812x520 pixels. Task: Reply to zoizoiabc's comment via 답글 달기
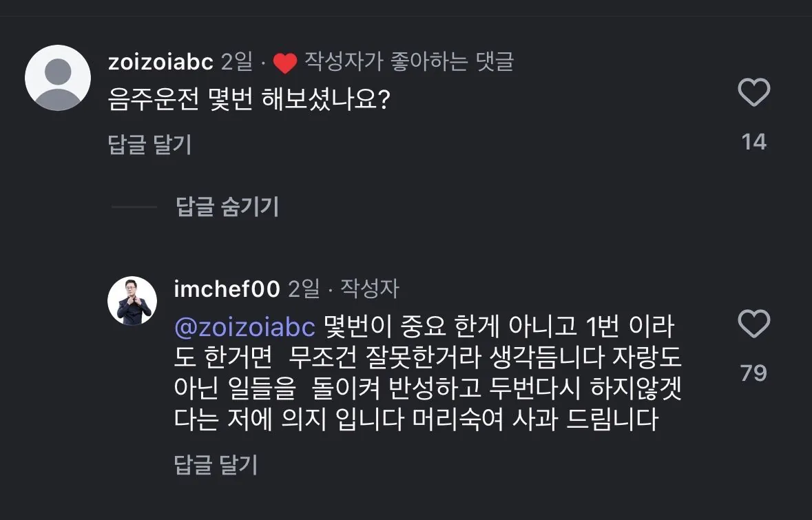(x=149, y=144)
